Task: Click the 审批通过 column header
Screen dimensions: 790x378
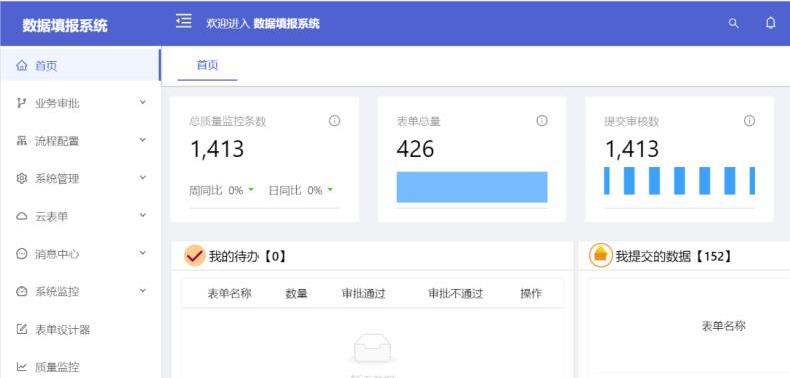Action: click(x=363, y=293)
